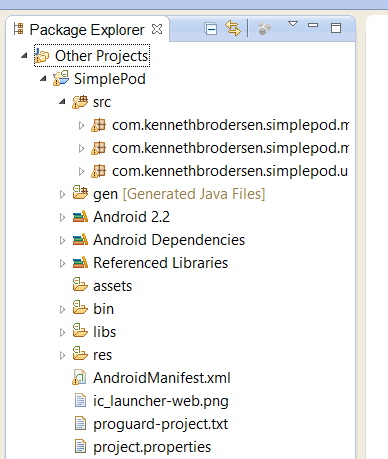Select the libs folder label

(104, 332)
